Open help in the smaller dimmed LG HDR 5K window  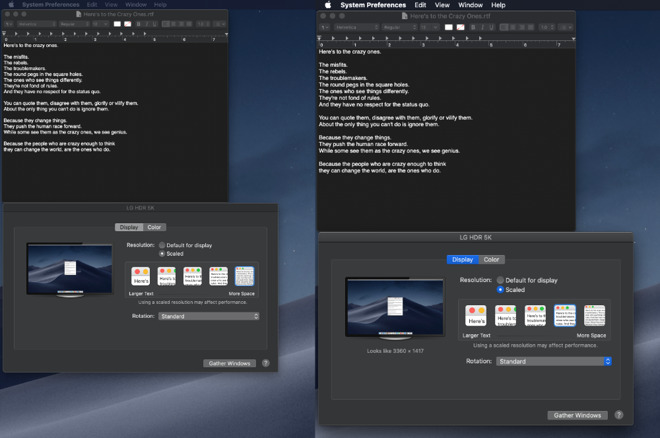click(266, 363)
